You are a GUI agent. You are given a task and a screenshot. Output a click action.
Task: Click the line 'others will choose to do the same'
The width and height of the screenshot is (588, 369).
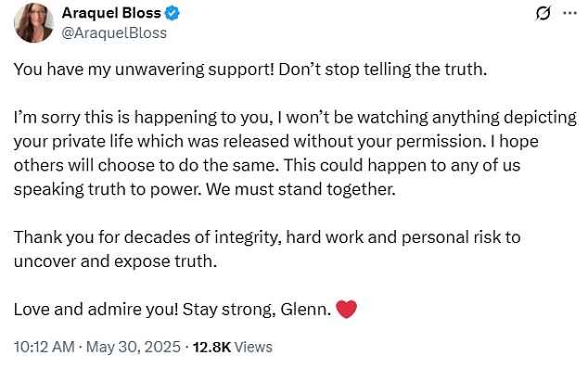(x=267, y=165)
